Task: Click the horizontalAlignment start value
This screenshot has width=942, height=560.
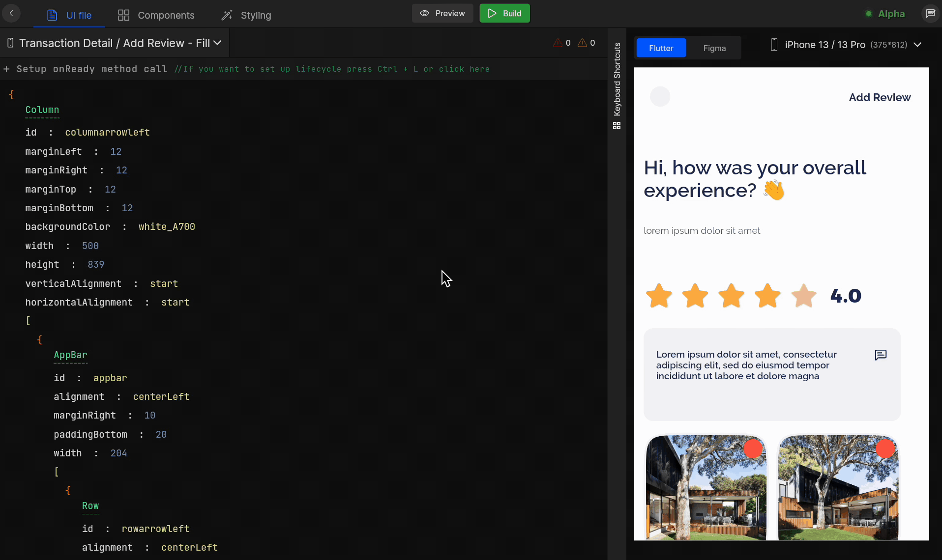Action: [175, 302]
